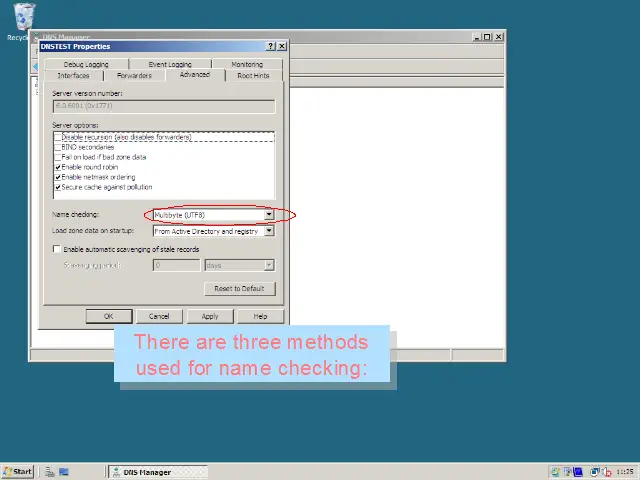
Task: Open Load zone data on startup dropdown
Action: (269, 231)
